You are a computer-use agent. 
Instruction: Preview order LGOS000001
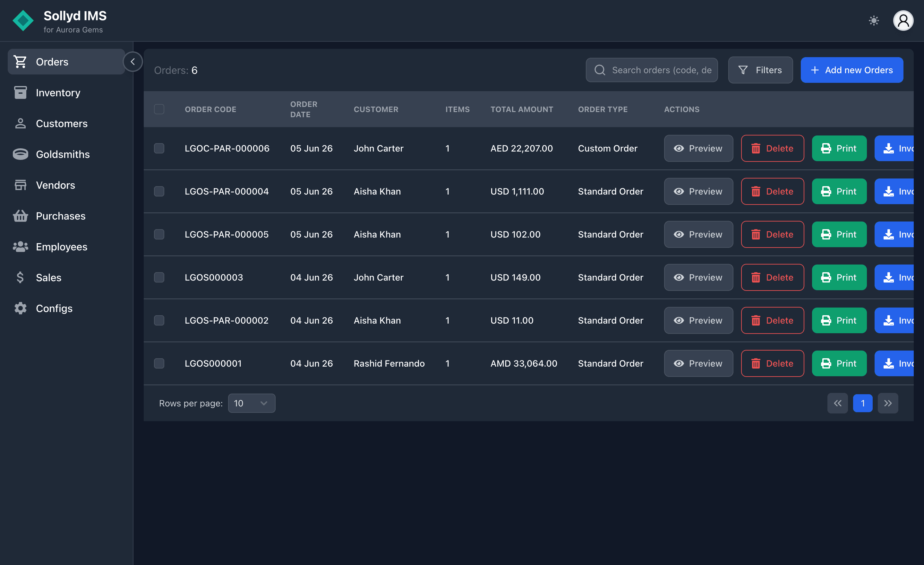pos(698,363)
